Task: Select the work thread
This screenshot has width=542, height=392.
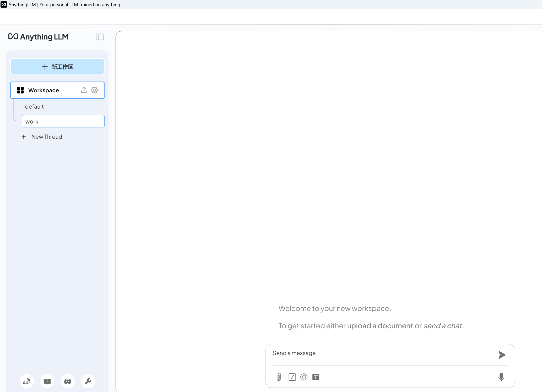Action: click(x=63, y=121)
